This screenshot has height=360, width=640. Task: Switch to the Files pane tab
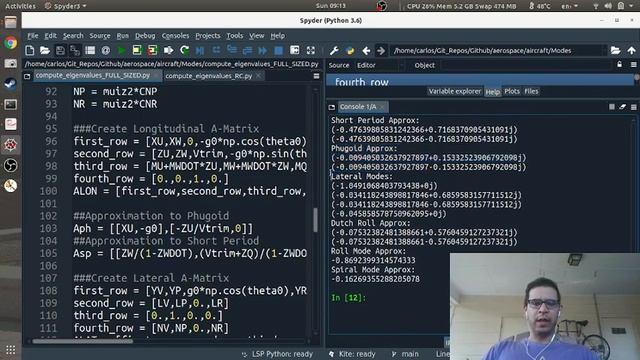[x=531, y=91]
